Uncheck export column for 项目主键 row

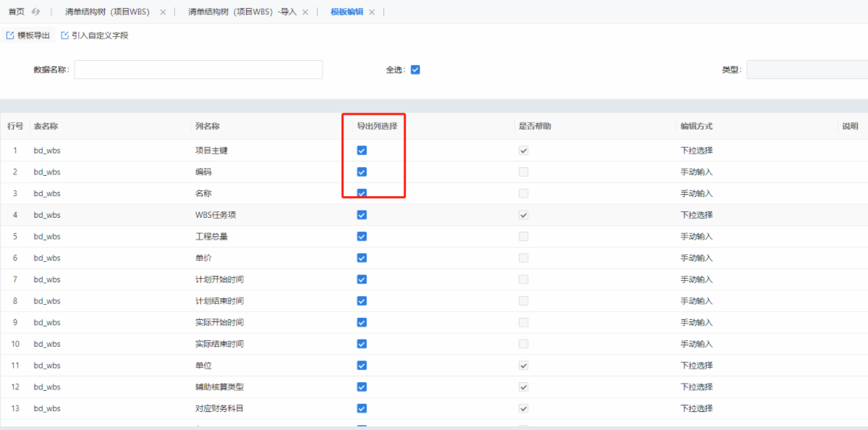coord(362,151)
